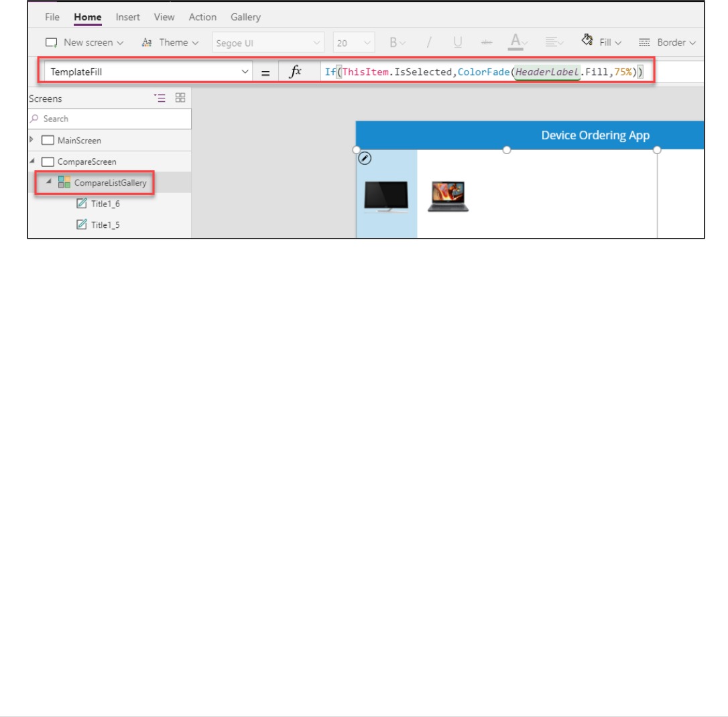Expand the Border dropdown chevron

(x=692, y=43)
